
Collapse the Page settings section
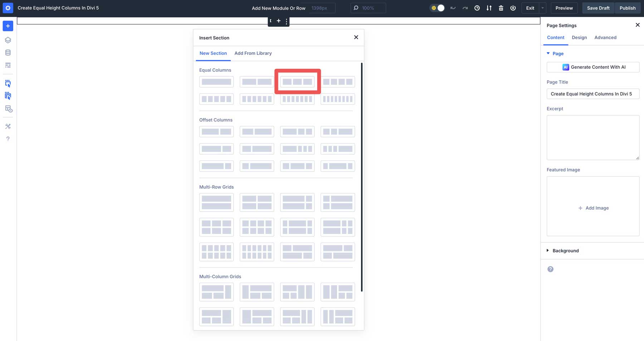click(548, 53)
